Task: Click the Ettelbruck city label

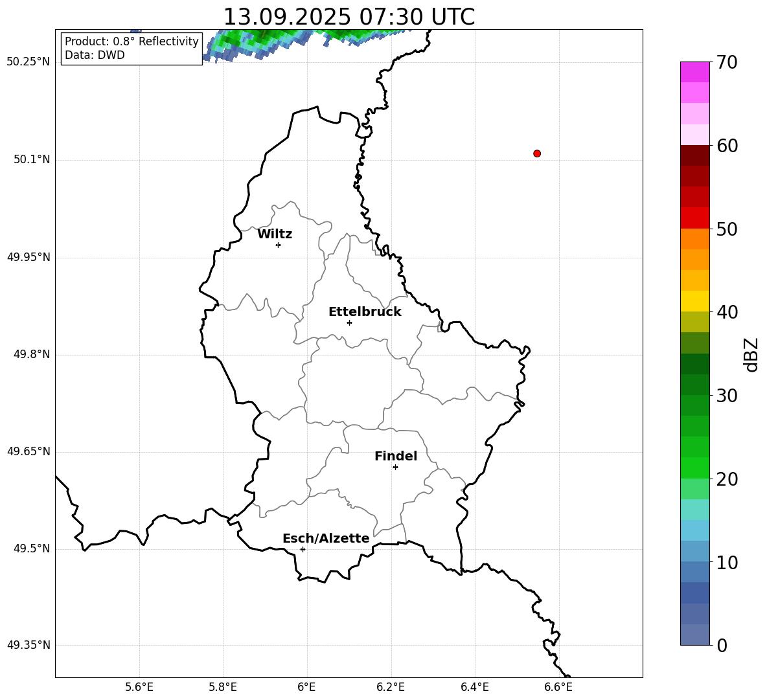Action: [365, 312]
